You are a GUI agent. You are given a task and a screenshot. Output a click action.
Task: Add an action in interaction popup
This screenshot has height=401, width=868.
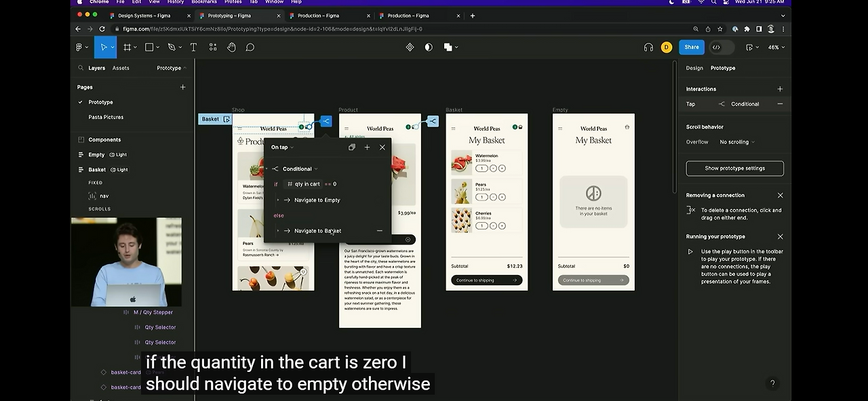(x=367, y=147)
